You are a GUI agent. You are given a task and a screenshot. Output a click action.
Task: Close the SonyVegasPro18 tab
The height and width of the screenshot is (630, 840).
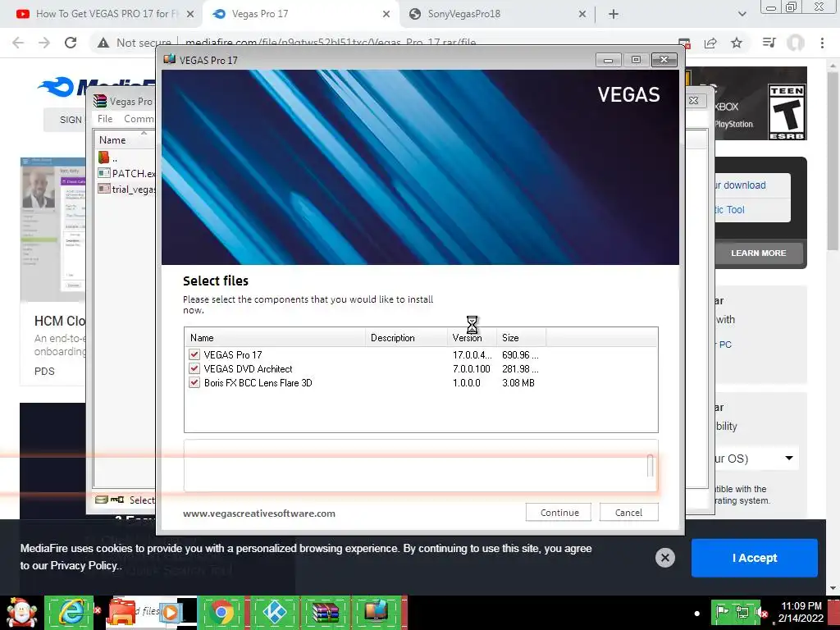pyautogui.click(x=582, y=15)
